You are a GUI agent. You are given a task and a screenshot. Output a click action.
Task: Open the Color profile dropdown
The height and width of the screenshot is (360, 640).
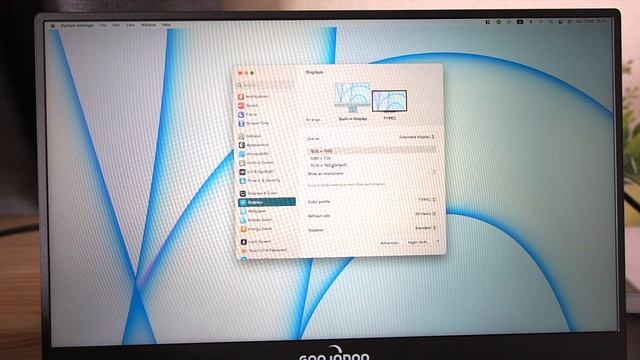click(427, 200)
